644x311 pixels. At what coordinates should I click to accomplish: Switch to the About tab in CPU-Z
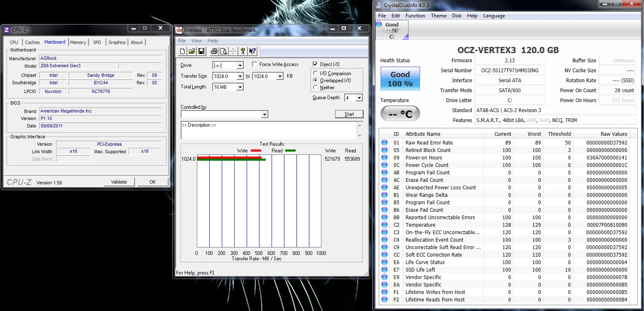pyautogui.click(x=137, y=42)
